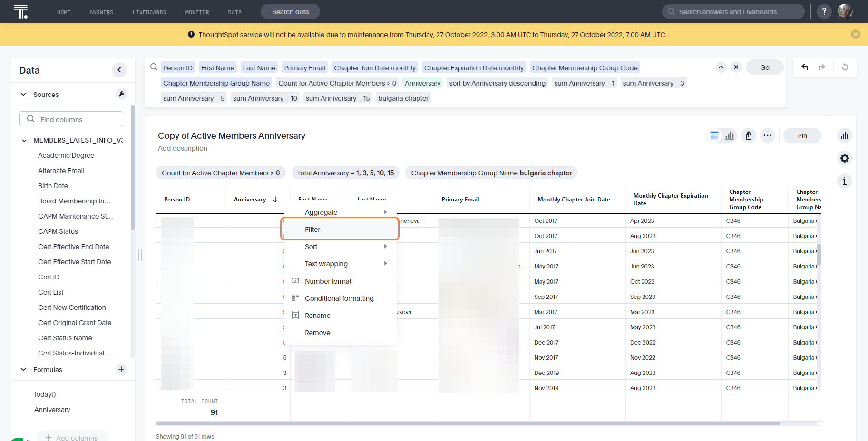Click Add description link
Image resolution: width=868 pixels, height=441 pixels.
tap(183, 148)
